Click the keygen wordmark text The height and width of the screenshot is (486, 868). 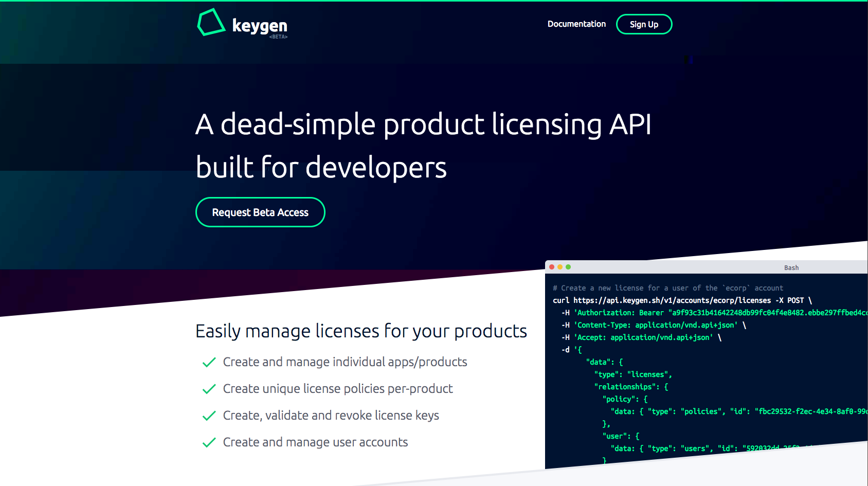tap(260, 25)
